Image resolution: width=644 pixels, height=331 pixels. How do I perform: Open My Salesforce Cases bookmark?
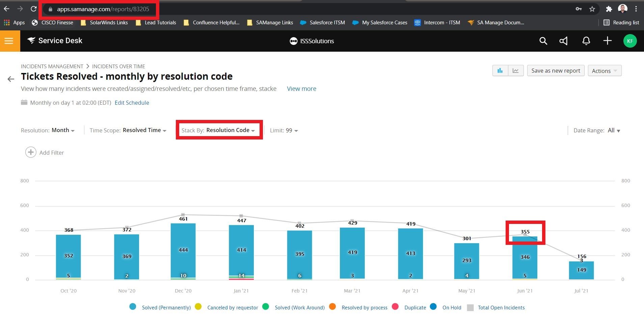380,23
